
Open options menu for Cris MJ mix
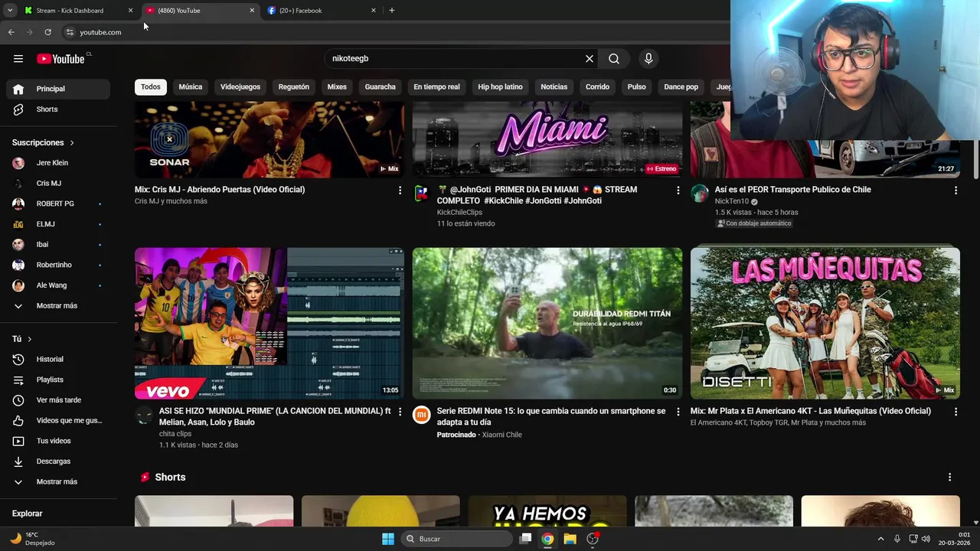pyautogui.click(x=400, y=191)
